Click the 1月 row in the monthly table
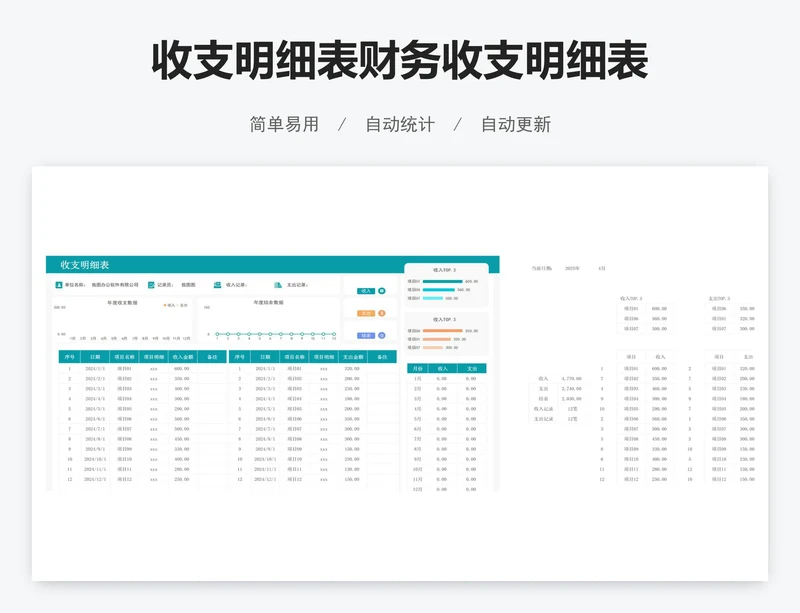 446,379
